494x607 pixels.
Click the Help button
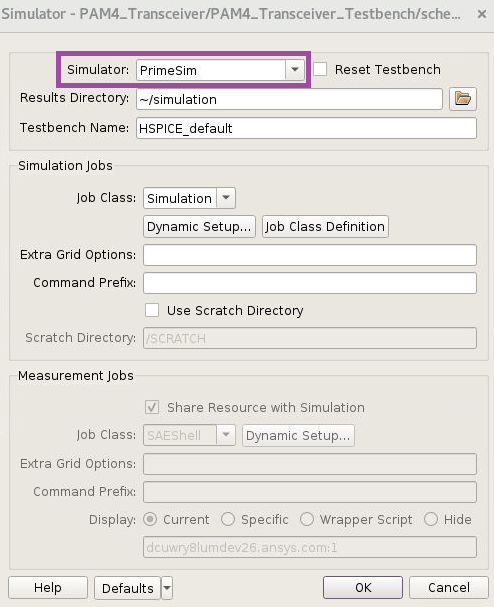tap(48, 588)
